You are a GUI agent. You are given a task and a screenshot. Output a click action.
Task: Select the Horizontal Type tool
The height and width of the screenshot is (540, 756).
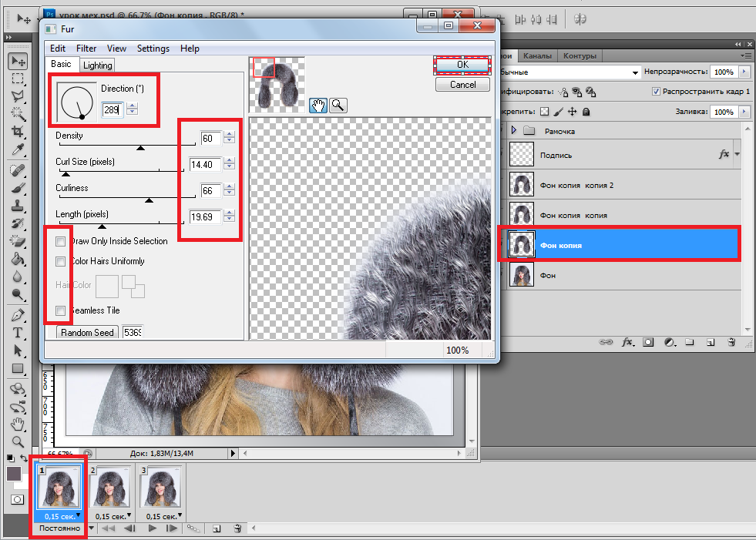pyautogui.click(x=18, y=333)
